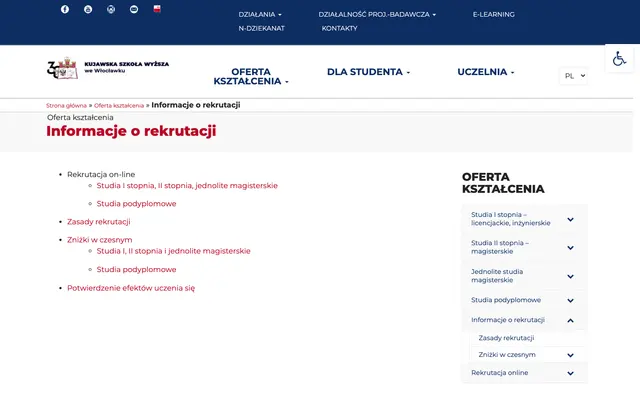The image size is (640, 400).
Task: Open Studia podyplomowe under Rekrutacja on-line
Action: coord(136,204)
